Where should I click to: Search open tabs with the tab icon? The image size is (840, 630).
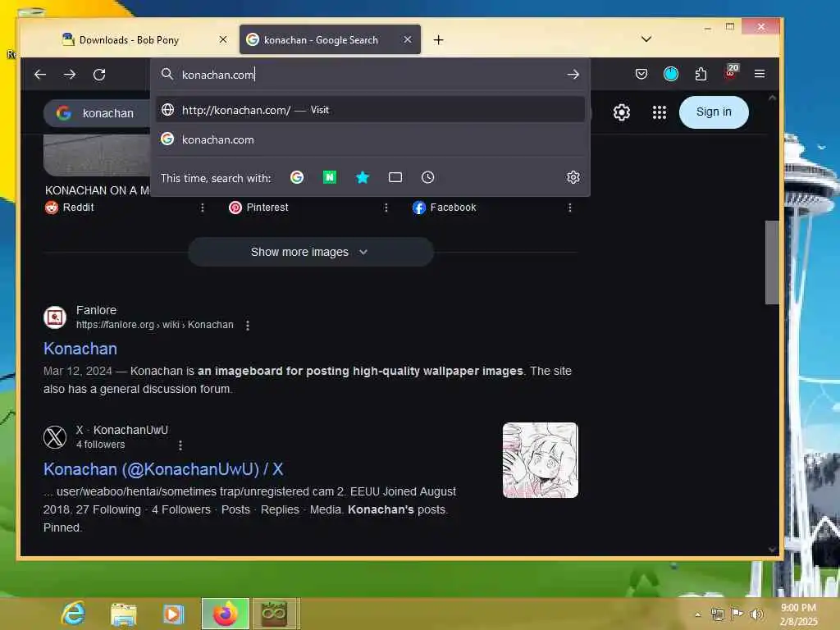[x=395, y=177]
